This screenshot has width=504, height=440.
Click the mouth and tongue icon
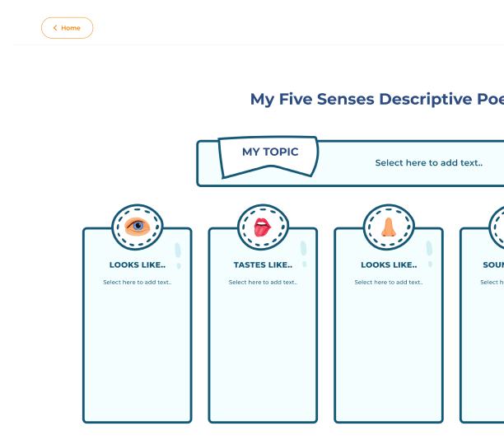tap(263, 227)
